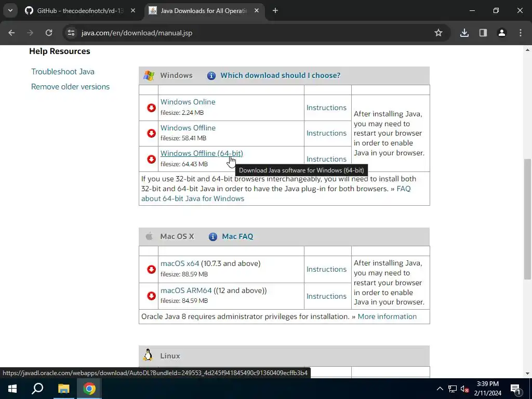Reload the page with the refresh icon
This screenshot has width=532, height=399.
click(49, 33)
